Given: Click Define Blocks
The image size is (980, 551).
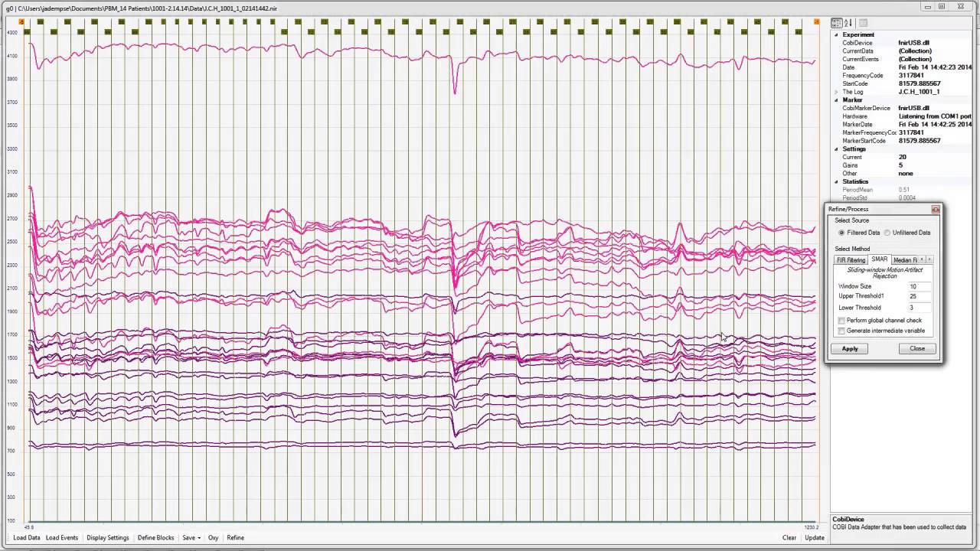Looking at the screenshot, I should [156, 538].
